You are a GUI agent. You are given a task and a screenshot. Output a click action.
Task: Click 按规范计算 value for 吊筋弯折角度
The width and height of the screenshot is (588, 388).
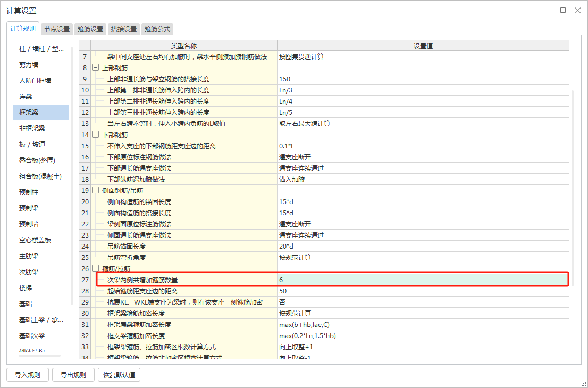pos(423,258)
